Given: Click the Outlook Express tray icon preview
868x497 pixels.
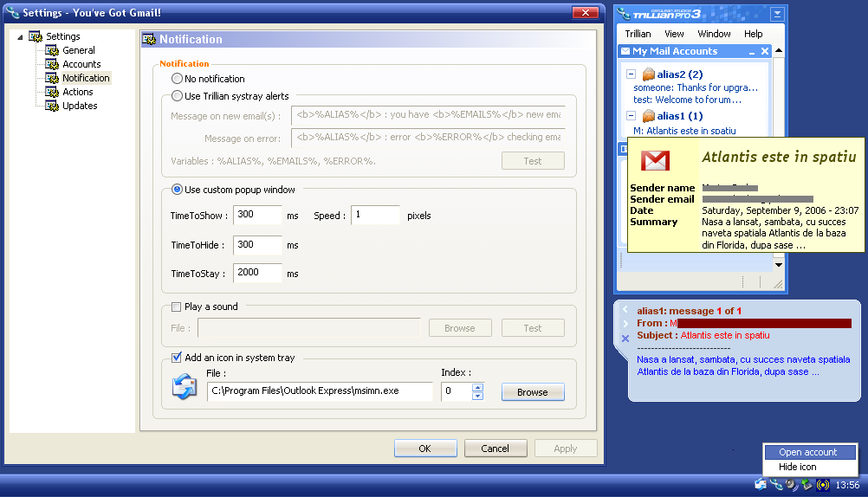Looking at the screenshot, I should click(185, 386).
